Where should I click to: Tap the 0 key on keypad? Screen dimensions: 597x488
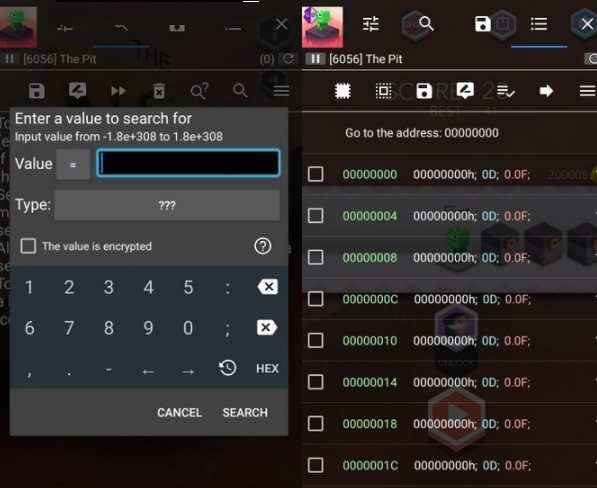coord(188,328)
